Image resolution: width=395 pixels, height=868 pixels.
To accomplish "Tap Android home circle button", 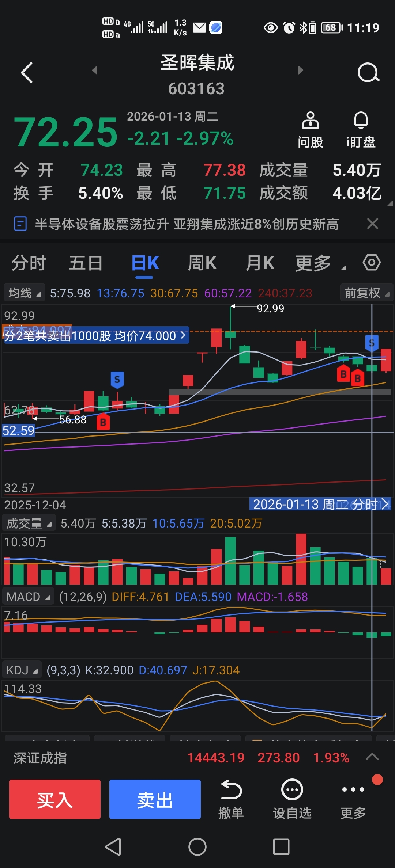I will (x=197, y=846).
